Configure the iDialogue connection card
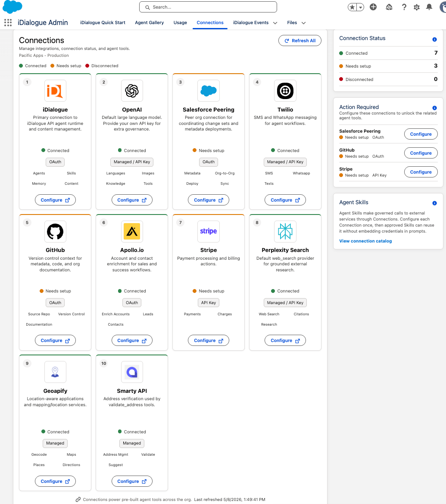 click(55, 200)
